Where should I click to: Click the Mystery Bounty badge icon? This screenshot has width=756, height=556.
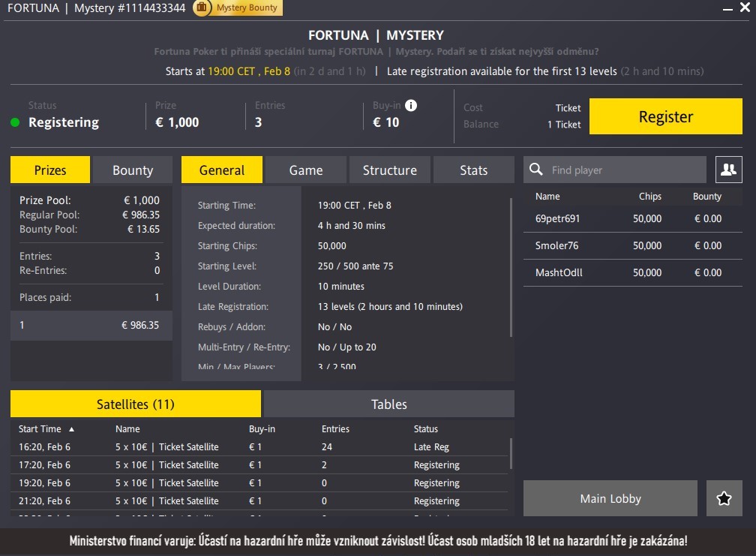(202, 8)
